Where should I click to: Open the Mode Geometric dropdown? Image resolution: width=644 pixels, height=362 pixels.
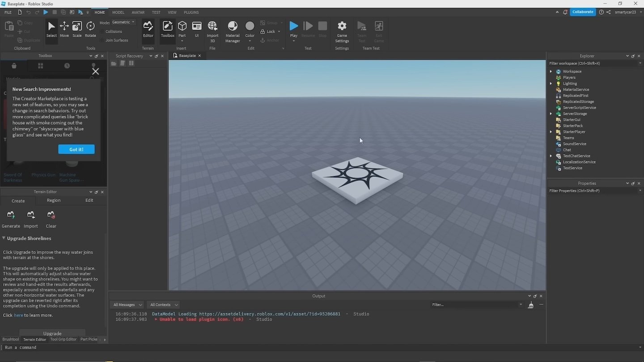point(123,22)
